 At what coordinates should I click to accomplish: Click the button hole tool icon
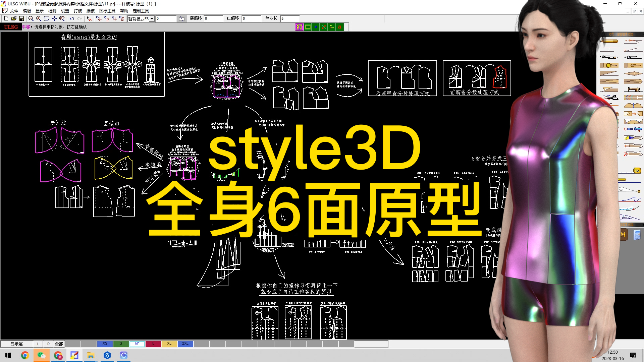pyautogui.click(x=633, y=65)
